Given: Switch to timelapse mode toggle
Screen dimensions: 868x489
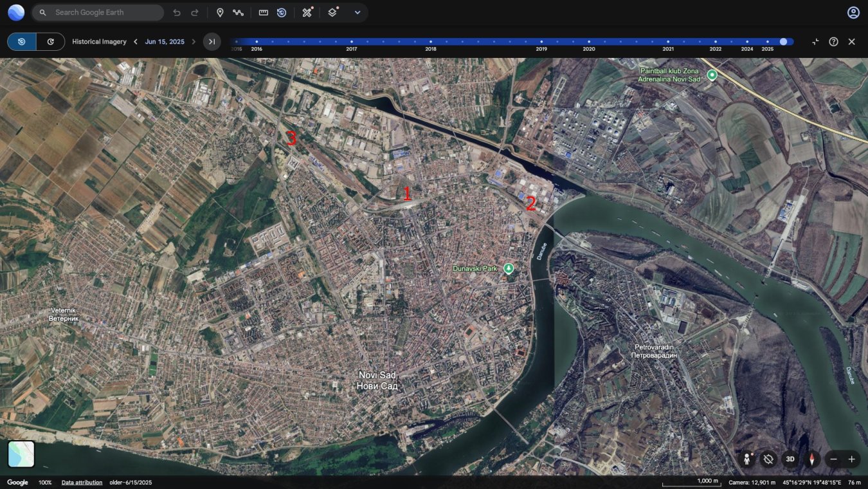Looking at the screenshot, I should tap(50, 42).
